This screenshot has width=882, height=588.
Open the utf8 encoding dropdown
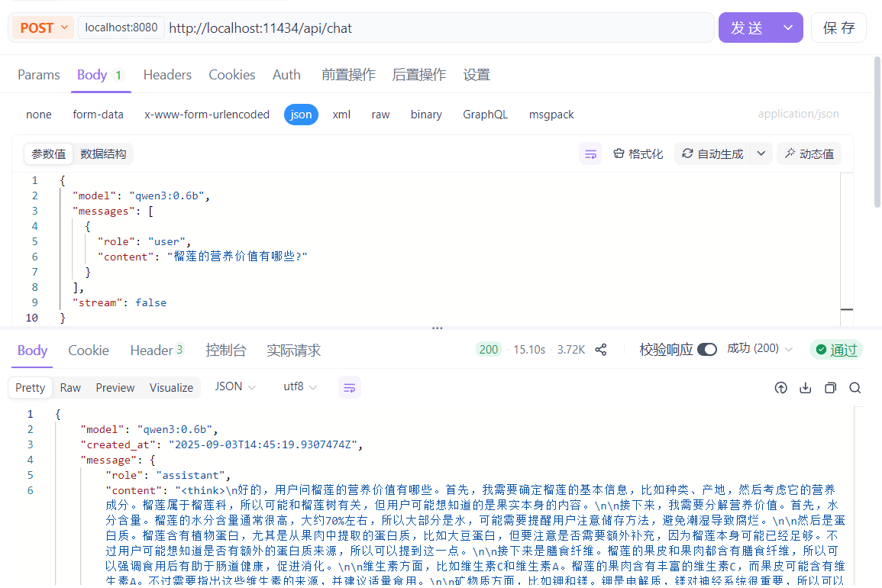[x=300, y=387]
